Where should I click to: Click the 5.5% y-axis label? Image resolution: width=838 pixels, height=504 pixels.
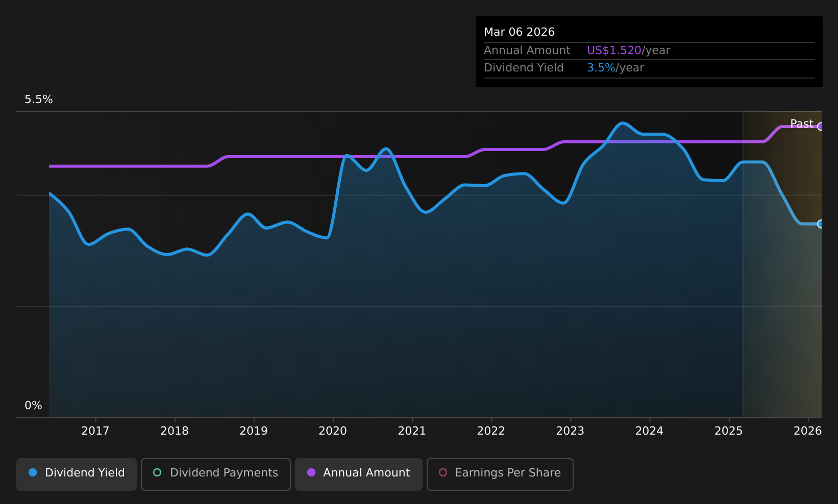pyautogui.click(x=39, y=99)
